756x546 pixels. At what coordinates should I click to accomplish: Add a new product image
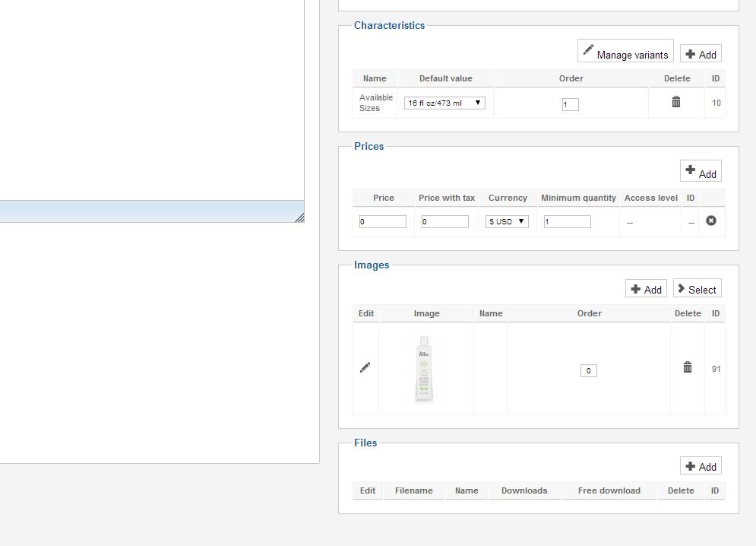tap(646, 289)
